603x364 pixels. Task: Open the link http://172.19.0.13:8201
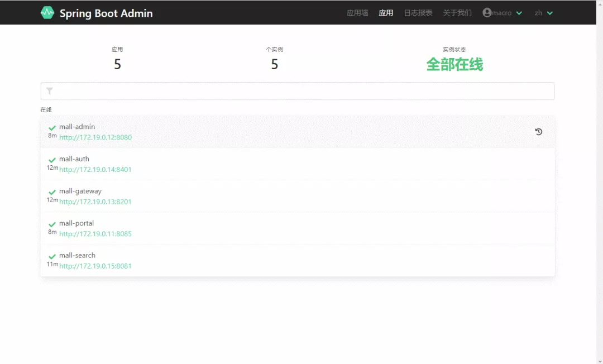[95, 202]
